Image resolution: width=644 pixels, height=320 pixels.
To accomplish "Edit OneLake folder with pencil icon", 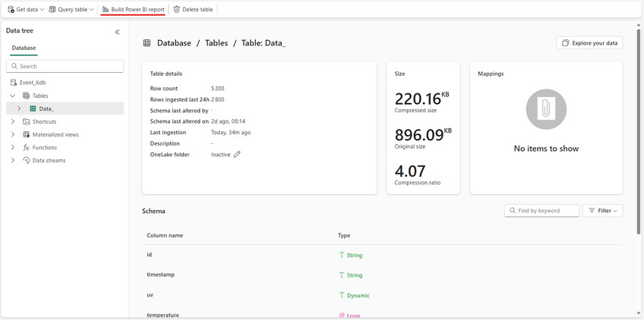I will tap(237, 155).
